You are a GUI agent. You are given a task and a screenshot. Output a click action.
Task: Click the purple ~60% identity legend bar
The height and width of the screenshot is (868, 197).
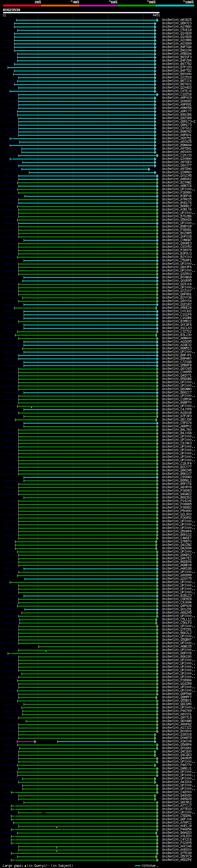pos(99,6)
